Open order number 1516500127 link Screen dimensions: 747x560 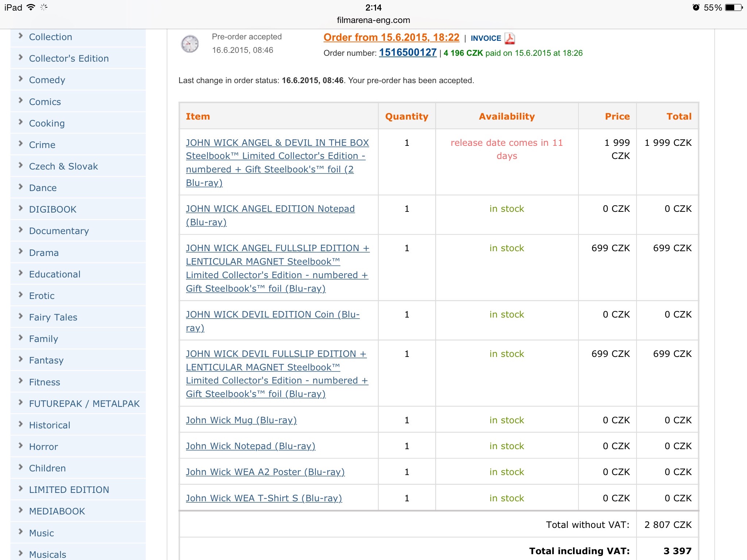(408, 52)
